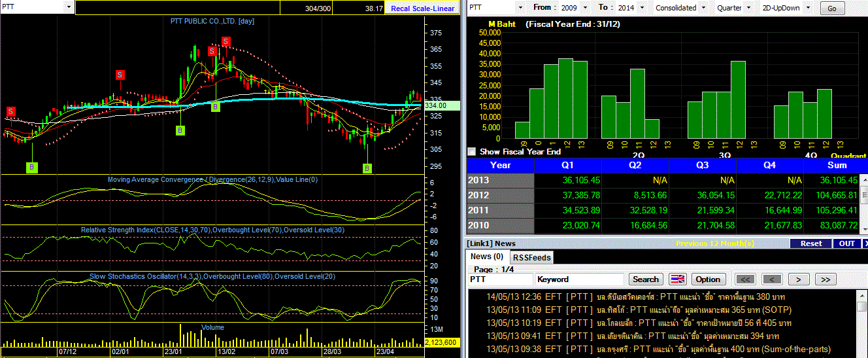Screen dimensions: 868x358
Task: Open the chart symbol PTT dropdown
Action: (x=69, y=7)
